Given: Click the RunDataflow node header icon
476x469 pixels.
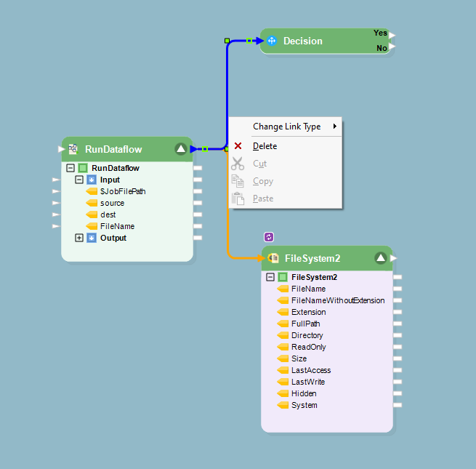Looking at the screenshot, I should (x=73, y=149).
